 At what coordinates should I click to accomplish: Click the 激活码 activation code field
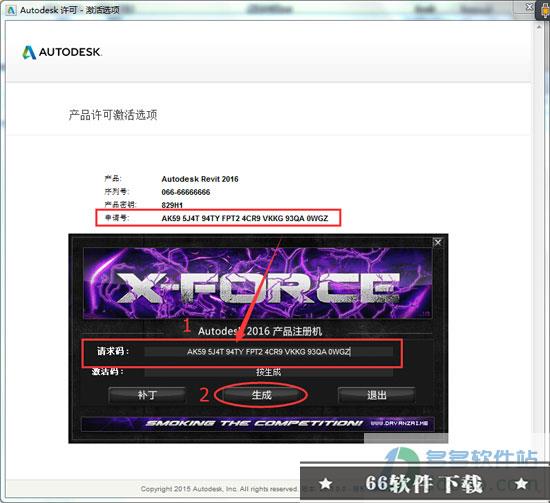pyautogui.click(x=268, y=372)
